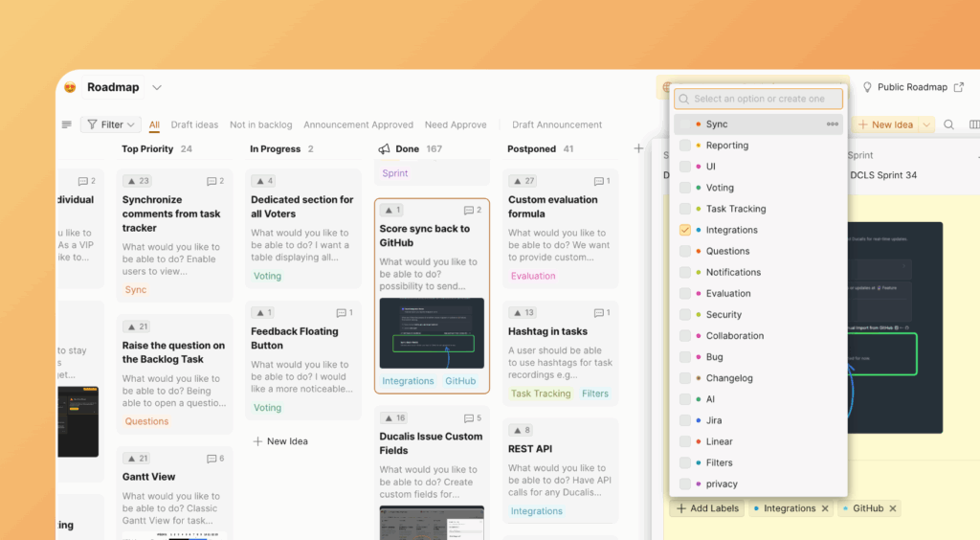Uncheck the Integrations label checkbox
Viewport: 980px width, 540px height.
pos(685,230)
